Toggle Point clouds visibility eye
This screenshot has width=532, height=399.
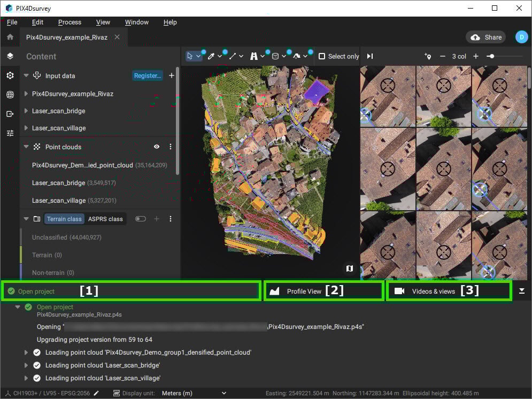tap(157, 147)
